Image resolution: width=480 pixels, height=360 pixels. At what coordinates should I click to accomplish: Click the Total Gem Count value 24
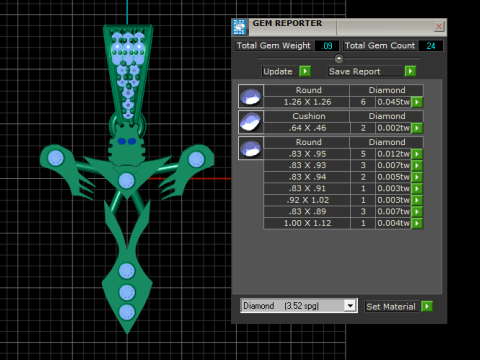point(431,46)
